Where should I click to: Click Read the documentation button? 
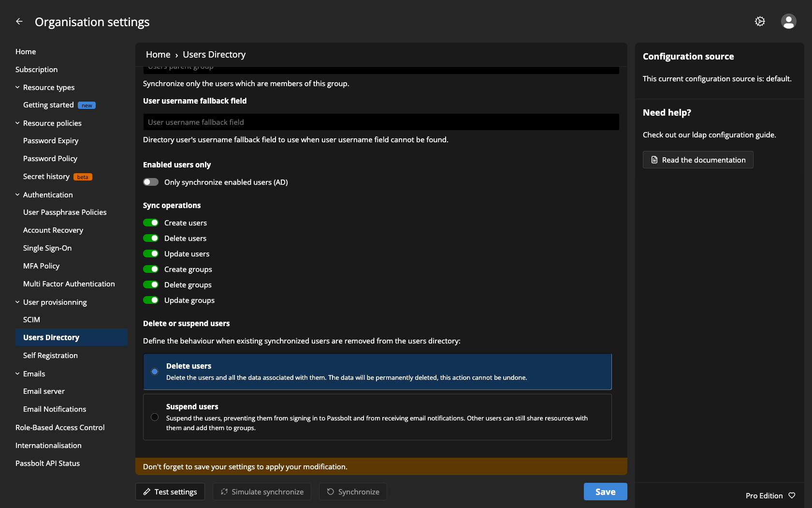(698, 160)
